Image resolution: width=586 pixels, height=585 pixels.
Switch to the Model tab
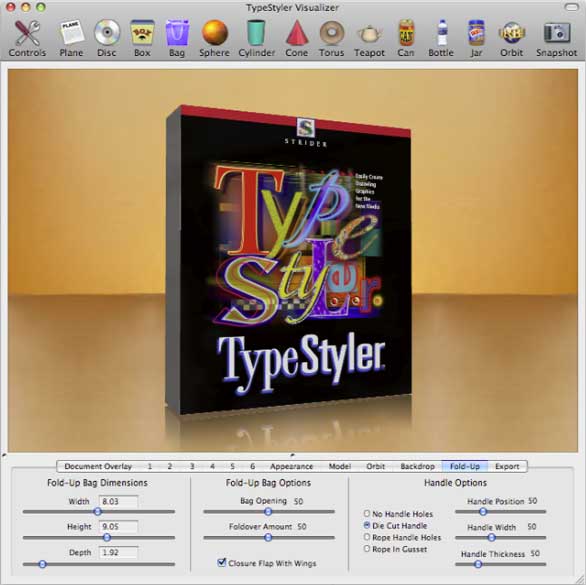[340, 466]
